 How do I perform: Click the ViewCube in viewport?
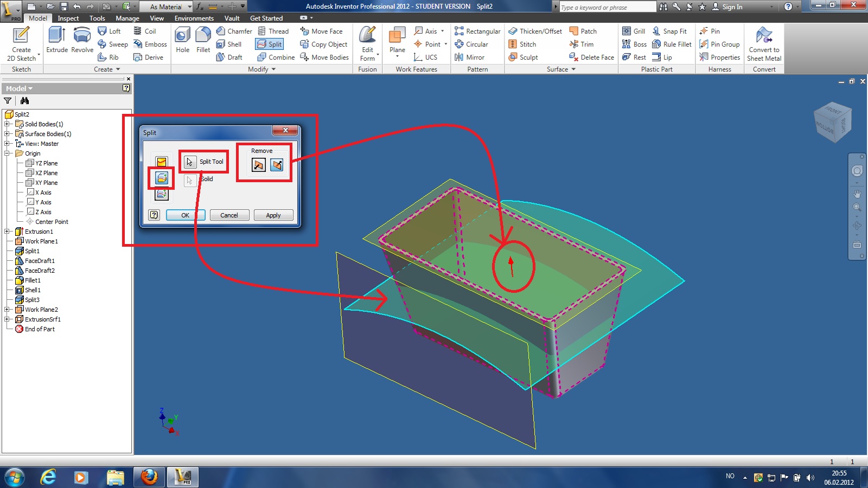[x=833, y=123]
